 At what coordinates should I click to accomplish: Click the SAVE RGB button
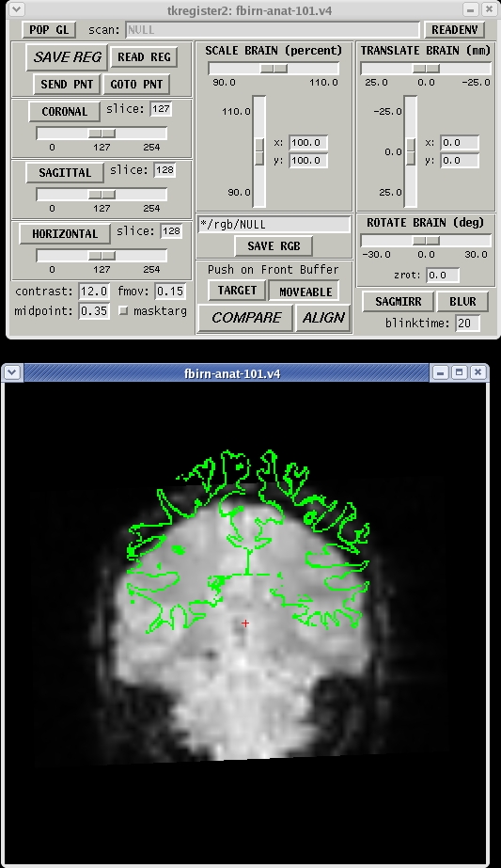point(274,245)
